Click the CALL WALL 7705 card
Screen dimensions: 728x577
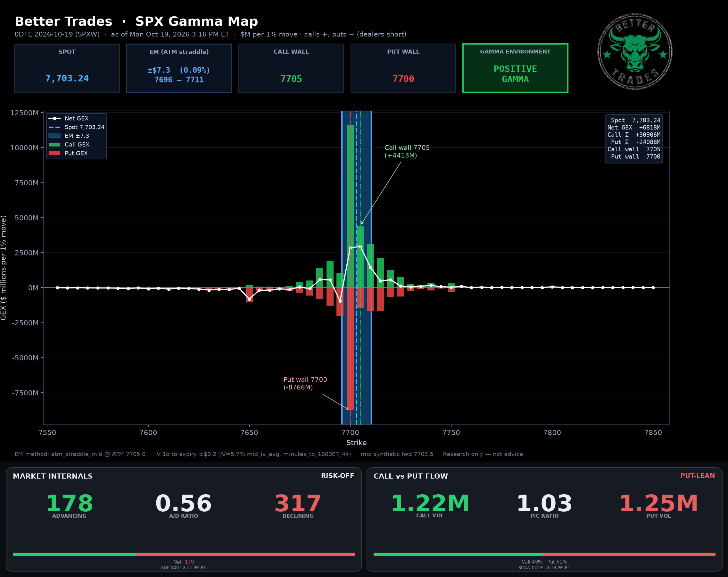(x=291, y=68)
